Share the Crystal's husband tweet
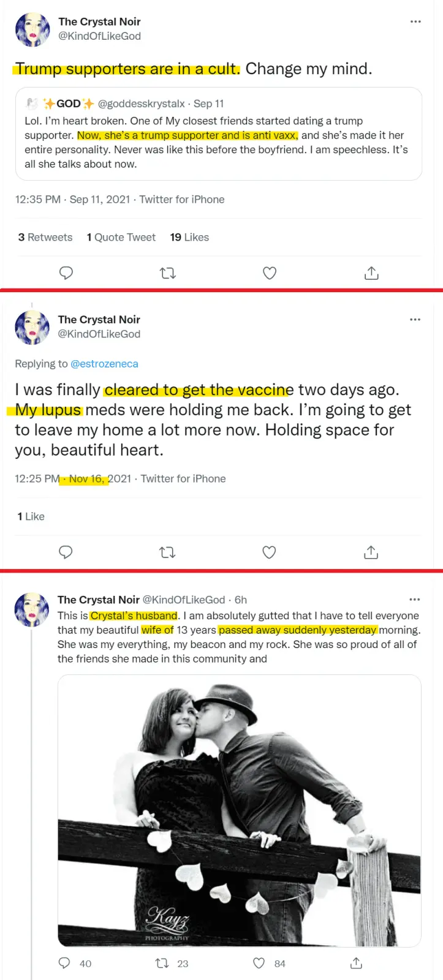This screenshot has height=980, width=443. pos(356,963)
